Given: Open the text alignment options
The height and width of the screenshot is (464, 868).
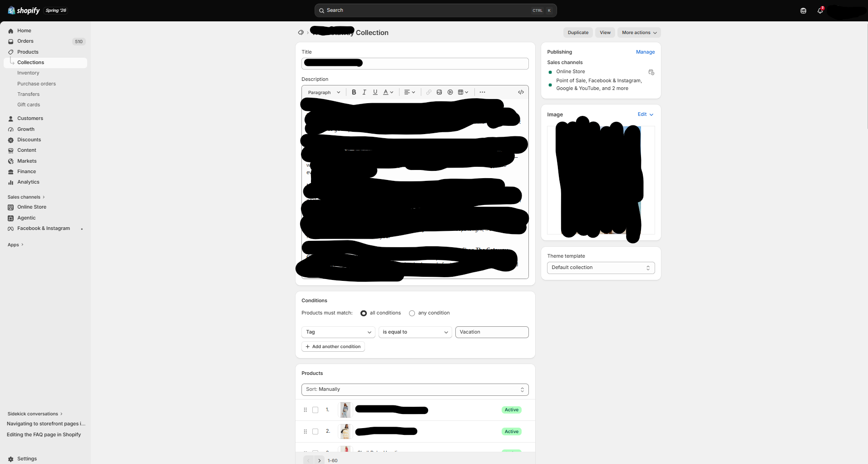Looking at the screenshot, I should pos(409,92).
